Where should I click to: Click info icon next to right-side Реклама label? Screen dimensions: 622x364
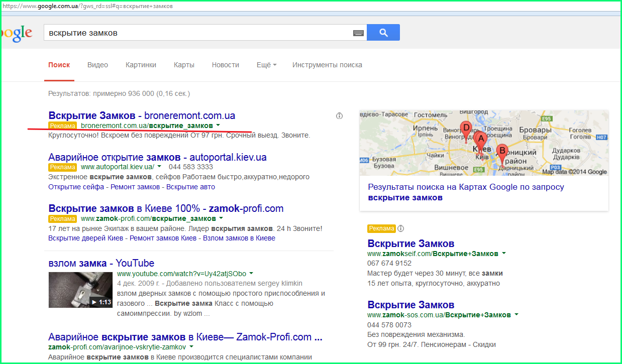click(400, 228)
